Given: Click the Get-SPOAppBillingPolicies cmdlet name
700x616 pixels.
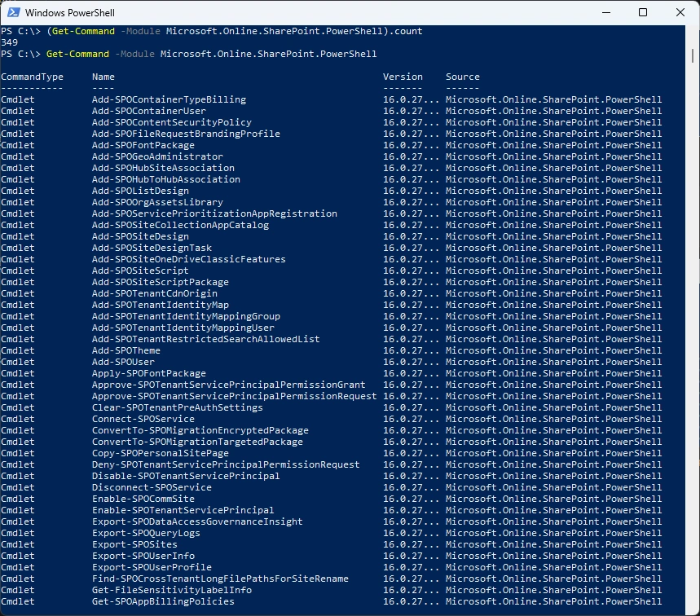Looking at the screenshot, I should click(163, 601).
